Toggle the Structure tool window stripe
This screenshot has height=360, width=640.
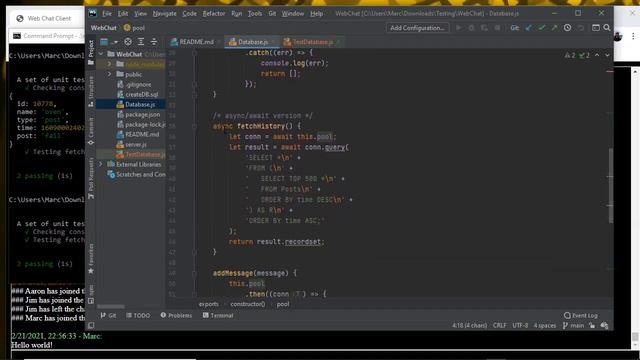[91, 92]
